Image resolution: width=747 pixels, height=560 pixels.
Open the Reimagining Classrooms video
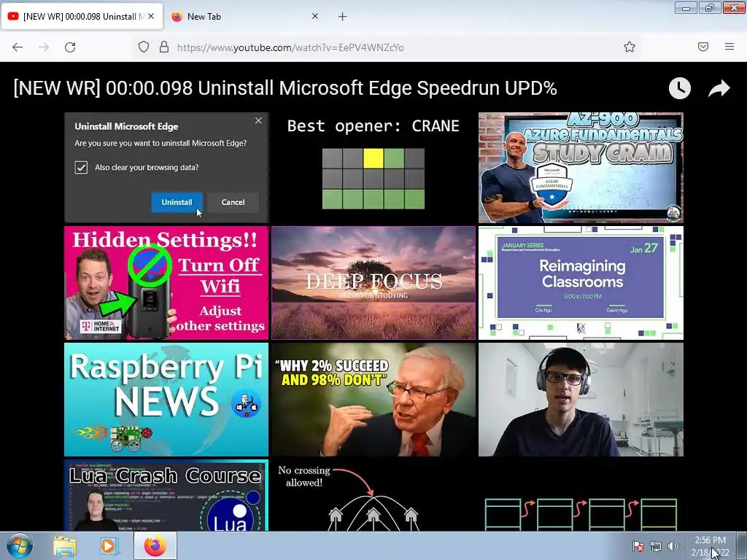[x=581, y=283]
